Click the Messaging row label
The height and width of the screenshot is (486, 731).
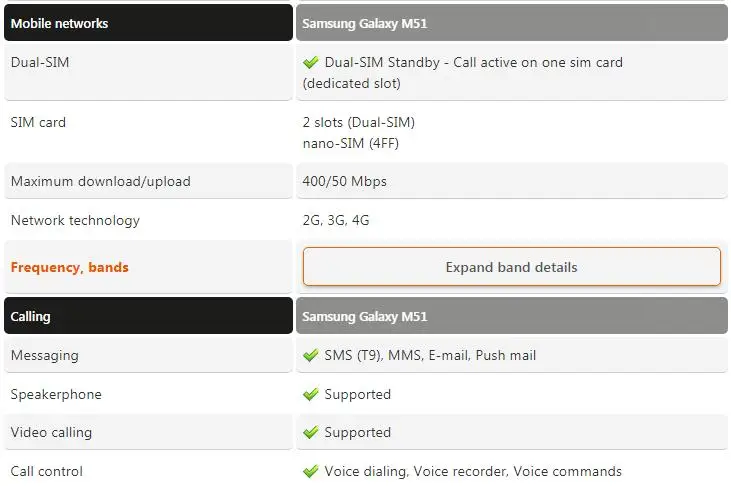pyautogui.click(x=45, y=355)
